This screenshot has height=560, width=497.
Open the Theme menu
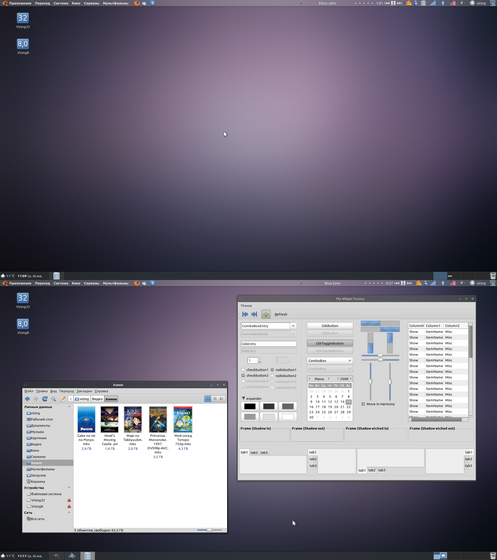(246, 306)
